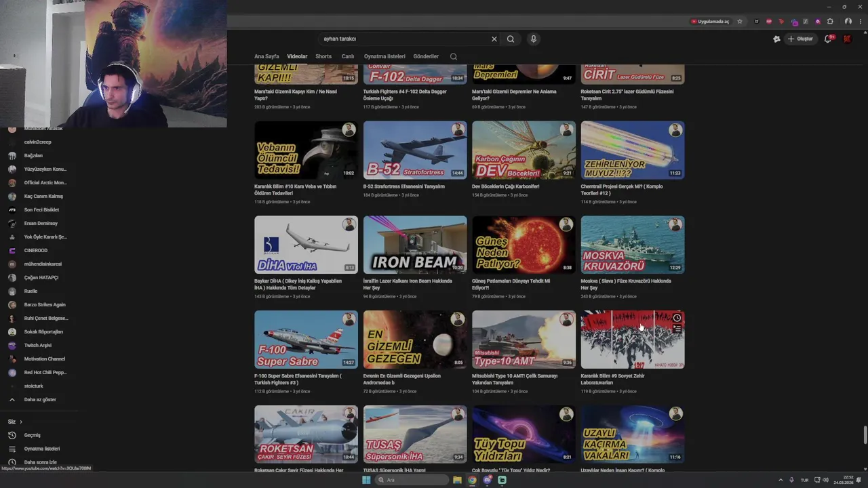Click the Chrome profile avatar
The height and width of the screenshot is (488, 868).
[848, 22]
